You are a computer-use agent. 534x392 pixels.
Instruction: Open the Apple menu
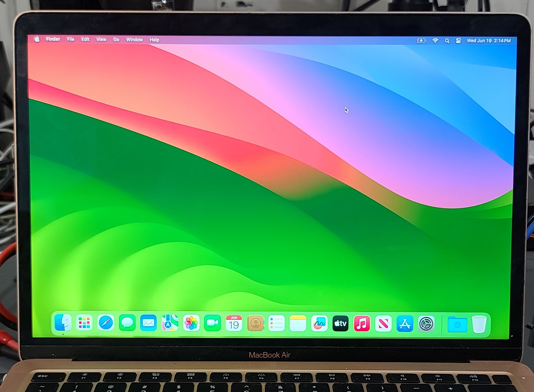click(37, 39)
